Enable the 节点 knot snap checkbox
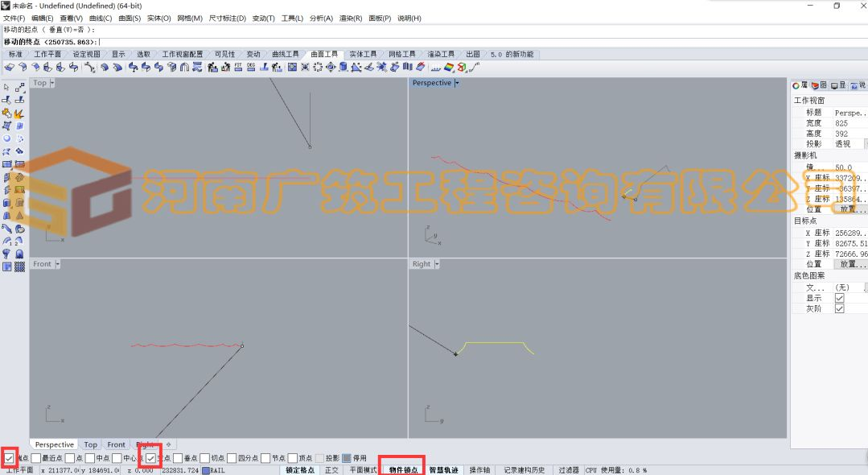The width and height of the screenshot is (868, 475). point(265,458)
